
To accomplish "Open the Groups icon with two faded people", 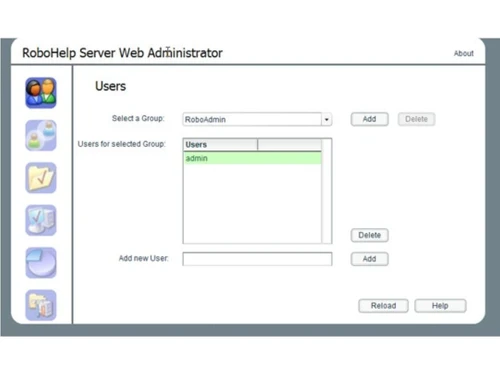I will [x=41, y=135].
